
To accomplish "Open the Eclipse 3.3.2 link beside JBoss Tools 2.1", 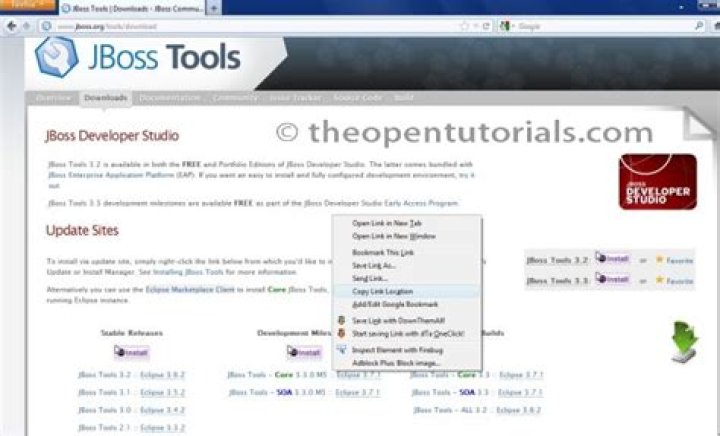I will point(163,428).
